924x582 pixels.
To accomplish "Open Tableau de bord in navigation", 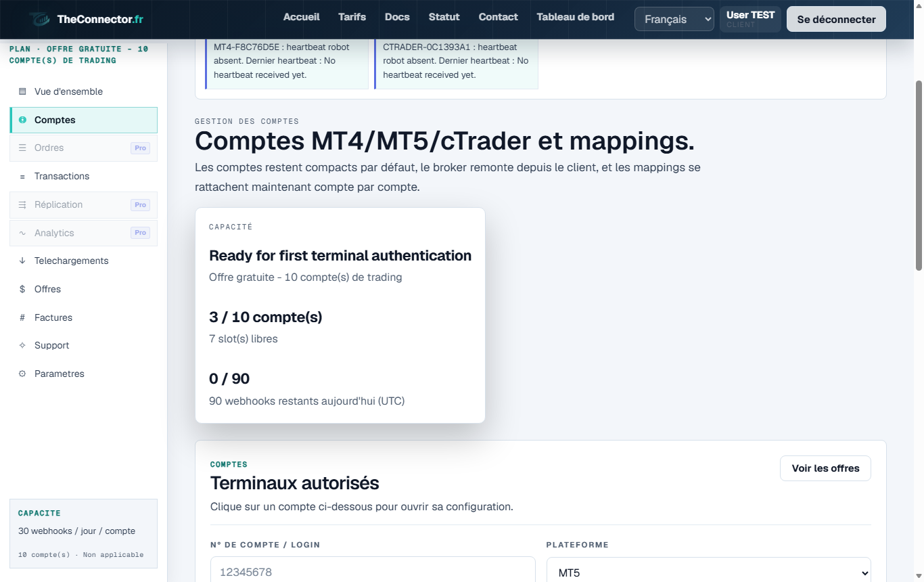I will 576,17.
